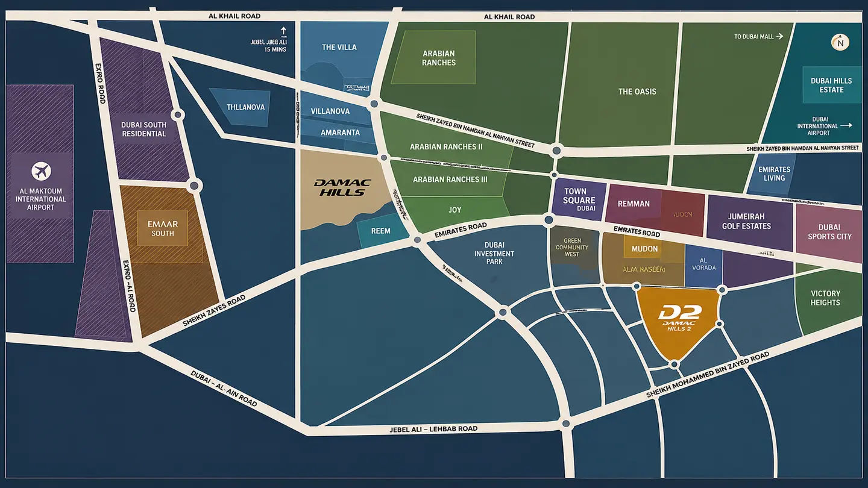This screenshot has height=488, width=868.
Task: Click the "VILLANOVA" label
Action: pos(330,111)
